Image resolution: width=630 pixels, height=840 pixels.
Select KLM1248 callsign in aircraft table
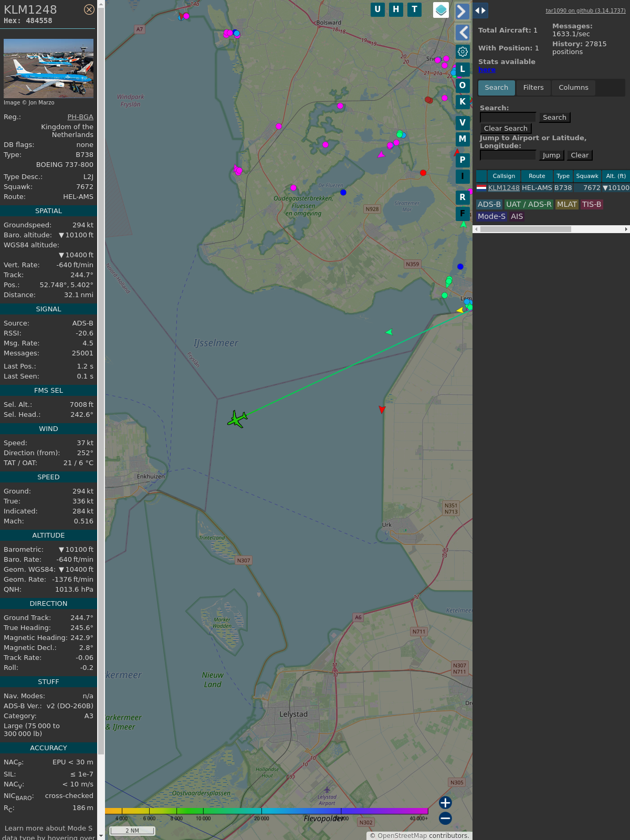(x=504, y=188)
